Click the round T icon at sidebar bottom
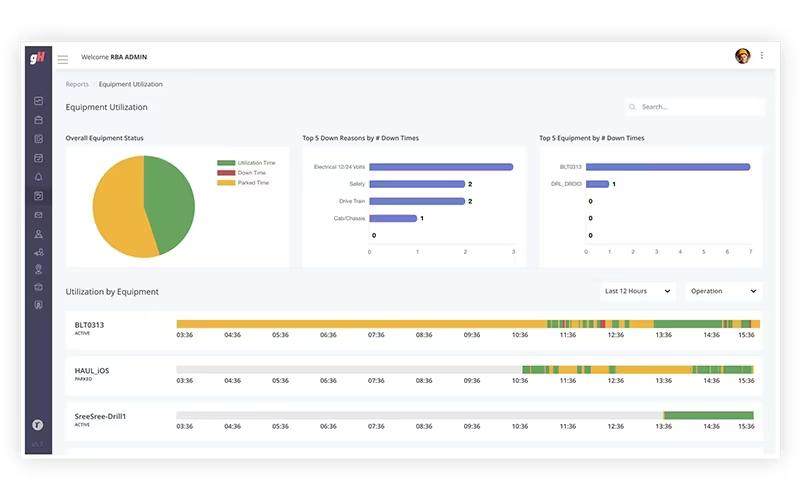800x500 pixels. coord(37,424)
